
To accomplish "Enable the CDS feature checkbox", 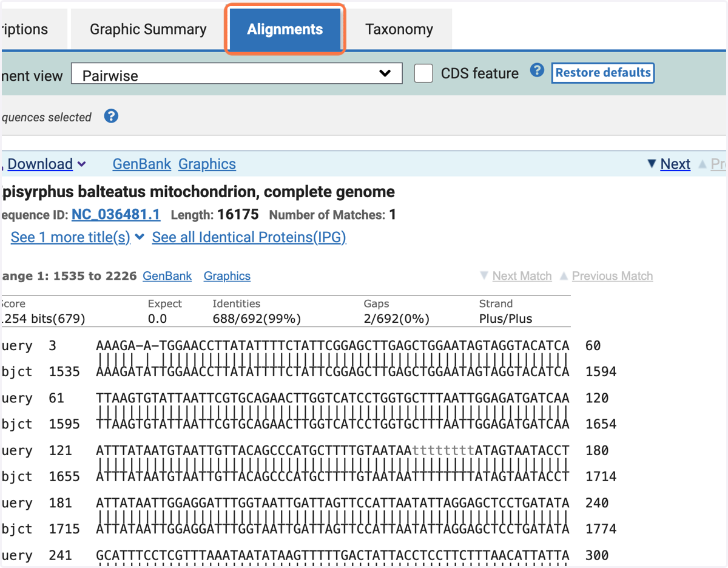I will tap(423, 73).
